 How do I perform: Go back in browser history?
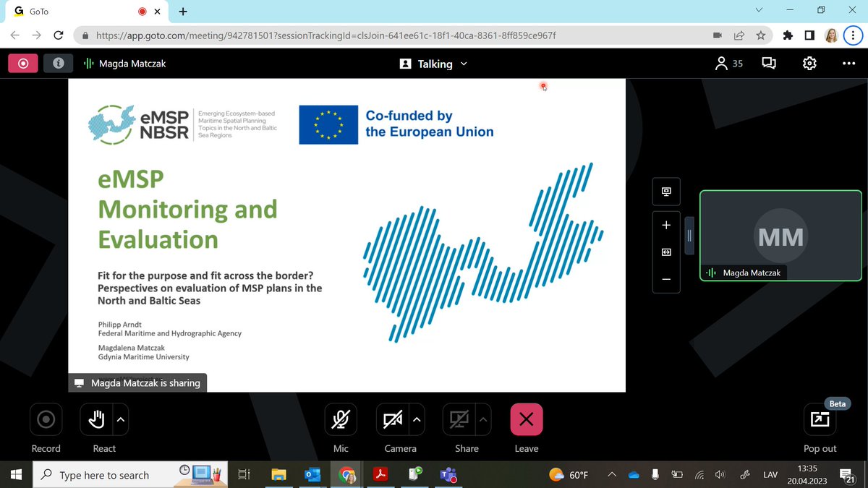tap(15, 35)
